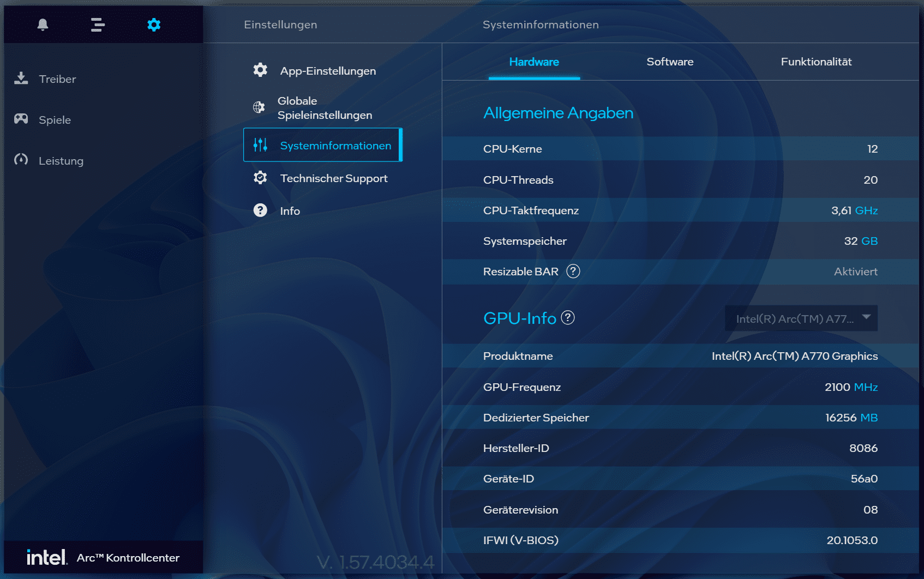
Task: Click the Produktname value Intel(R) Arc(TM) A770 Graphics
Action: point(794,356)
